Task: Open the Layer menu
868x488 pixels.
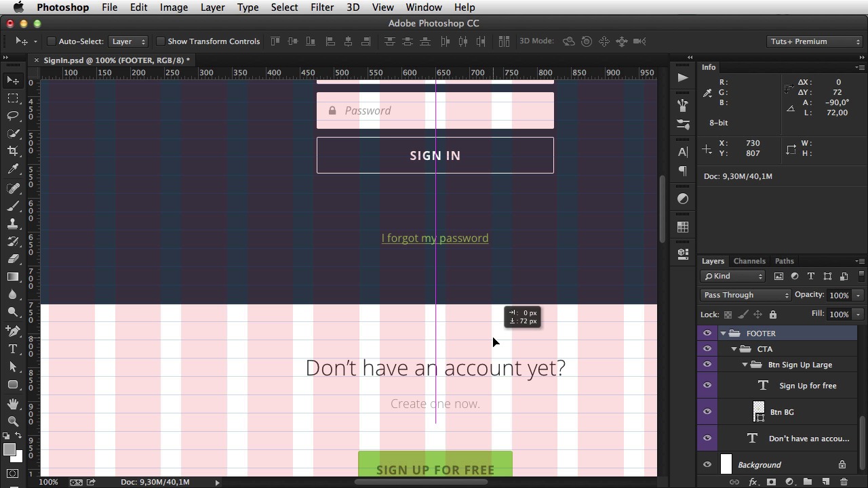Action: pyautogui.click(x=212, y=7)
